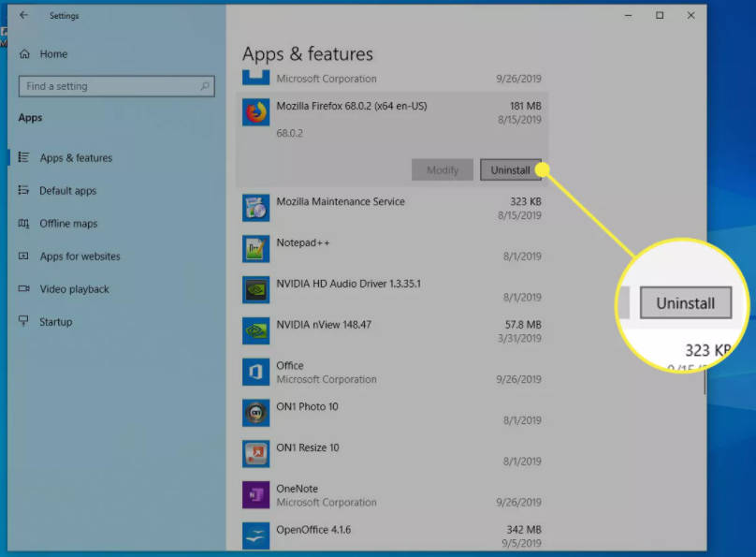Click the greyed Modify button
The image size is (756, 557).
point(443,170)
